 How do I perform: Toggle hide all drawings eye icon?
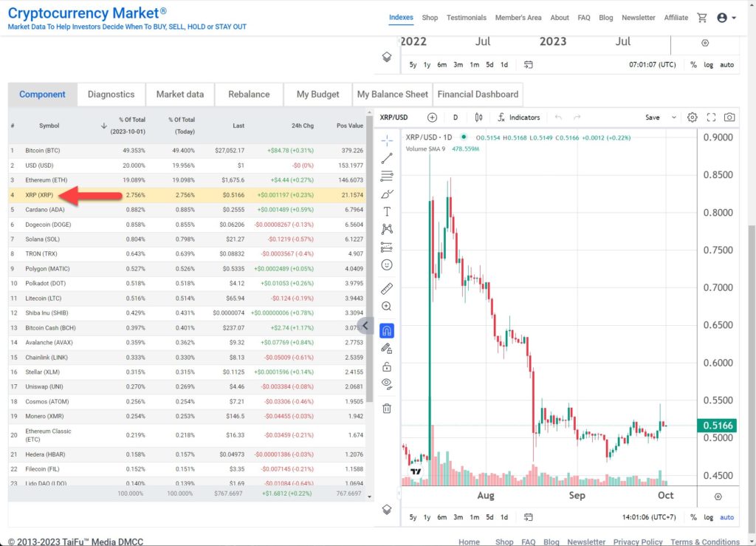(387, 384)
